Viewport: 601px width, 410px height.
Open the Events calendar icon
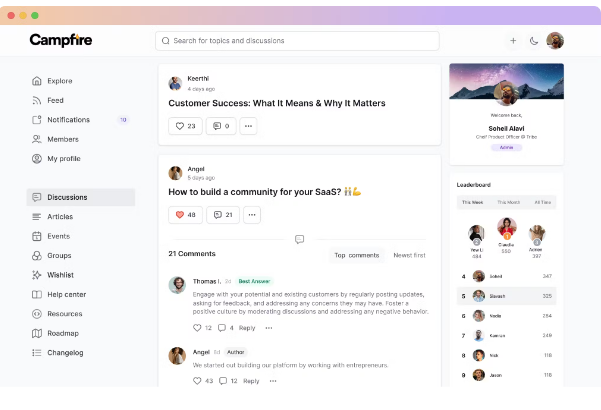point(37,236)
